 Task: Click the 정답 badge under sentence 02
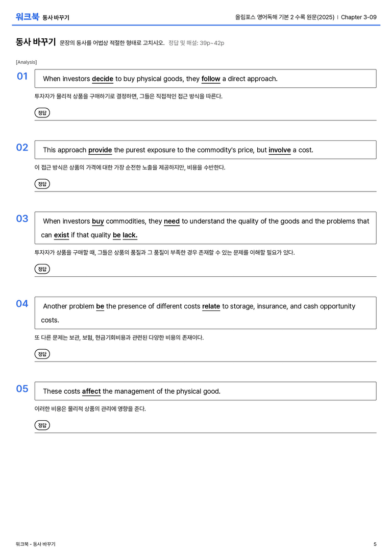click(42, 184)
